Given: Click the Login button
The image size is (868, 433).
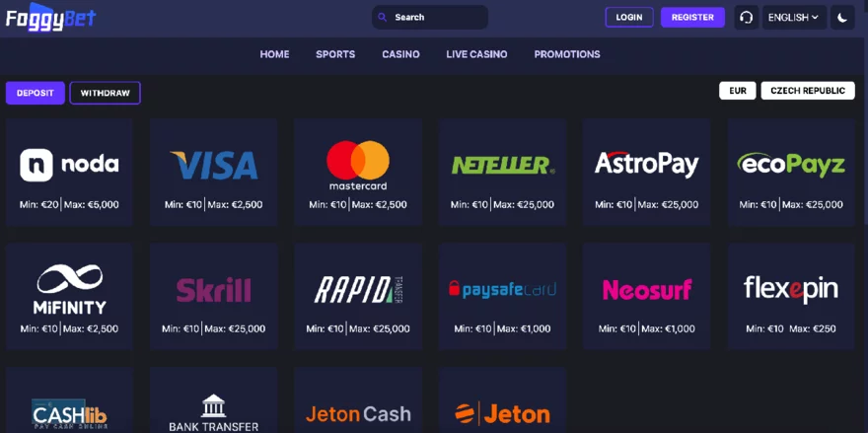Looking at the screenshot, I should pos(628,18).
